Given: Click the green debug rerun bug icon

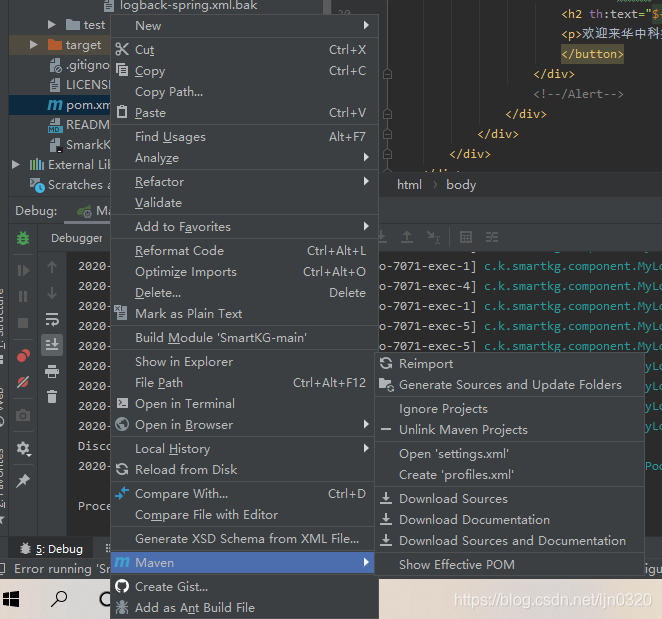Looking at the screenshot, I should pos(23,238).
